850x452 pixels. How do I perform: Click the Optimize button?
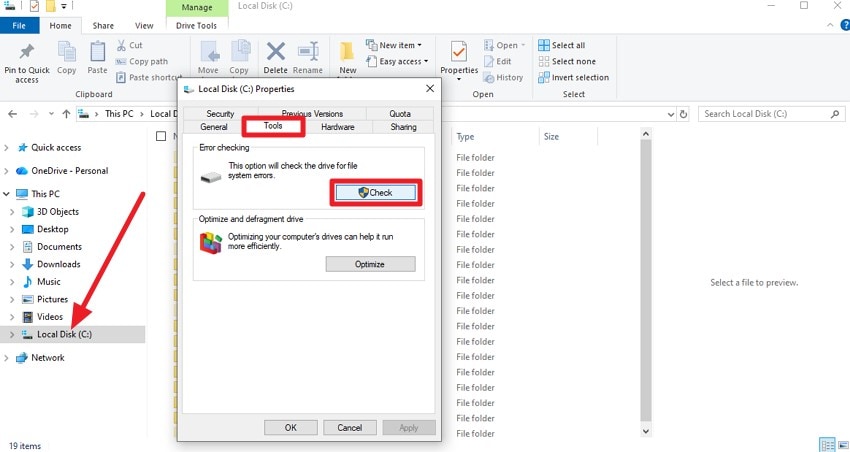pos(370,264)
